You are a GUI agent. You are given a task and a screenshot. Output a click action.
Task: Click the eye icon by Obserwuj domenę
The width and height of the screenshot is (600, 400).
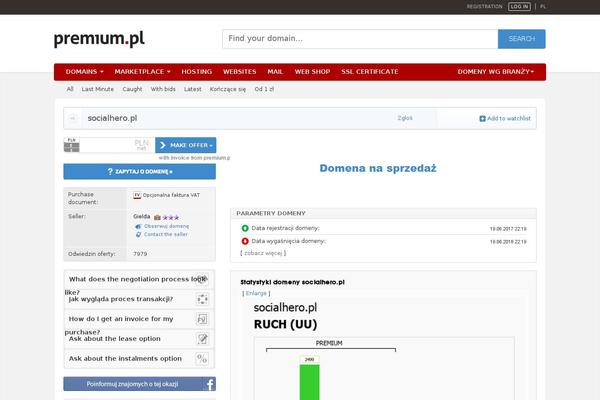(x=138, y=227)
